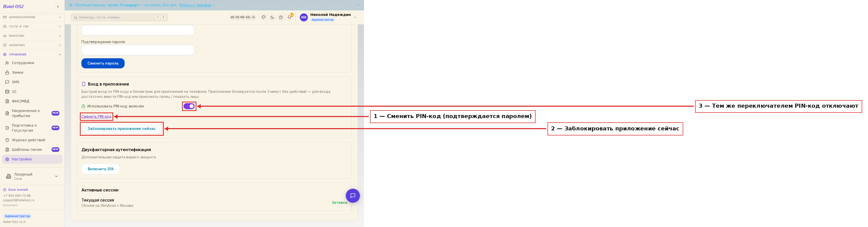The image size is (868, 227).
Task: Open the База знаний link
Action: 18,190
